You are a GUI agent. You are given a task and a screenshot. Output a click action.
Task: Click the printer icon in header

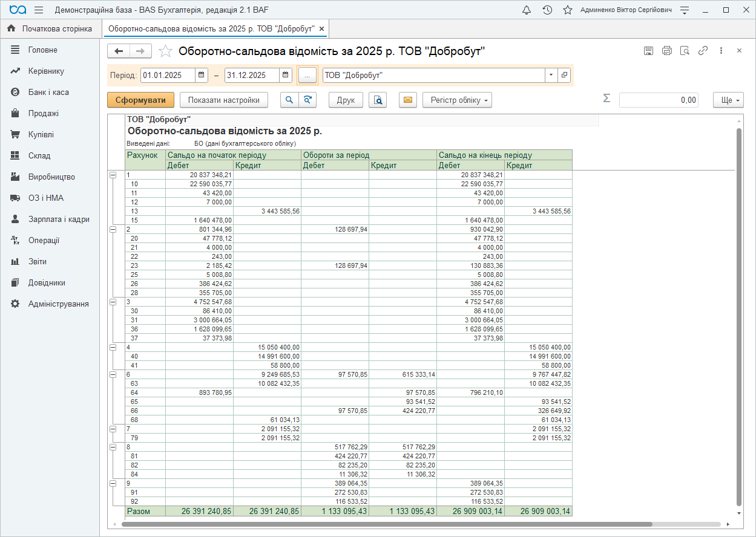point(666,51)
